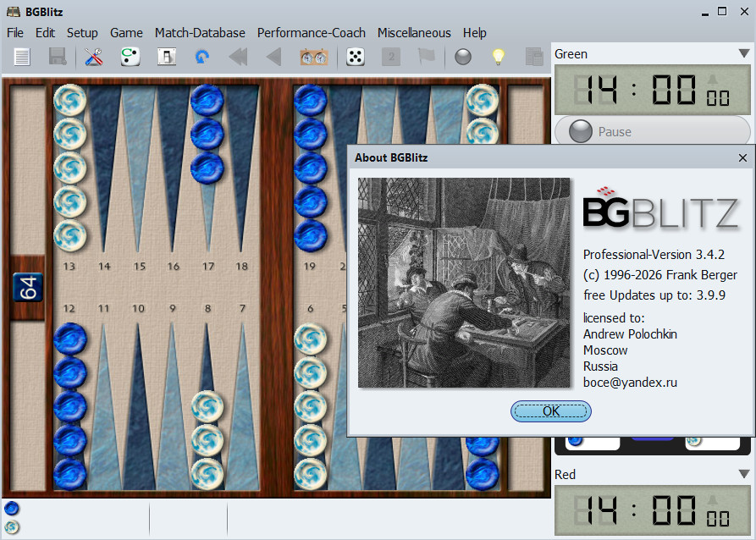
Task: Click the top blue checker on point 17
Action: click(207, 100)
